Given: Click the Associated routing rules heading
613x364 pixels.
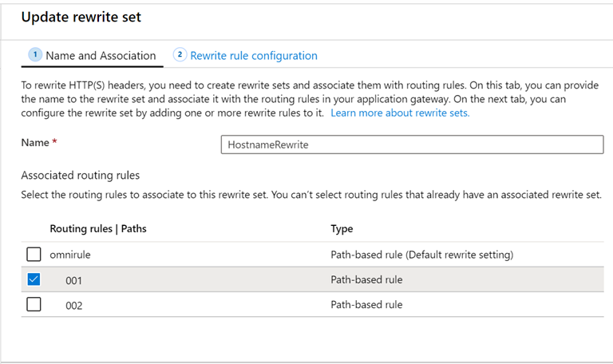Looking at the screenshot, I should pos(80,175).
